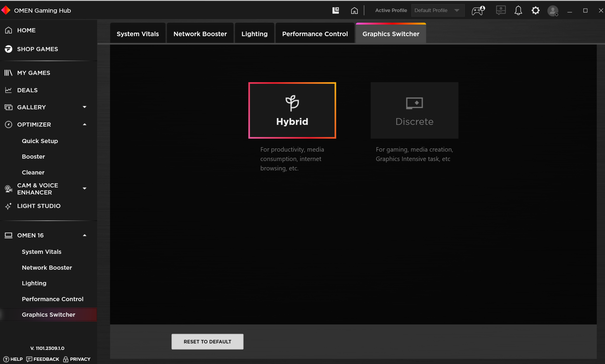Select Graphics Switcher in the sidebar
Image resolution: width=605 pixels, height=364 pixels.
point(48,315)
